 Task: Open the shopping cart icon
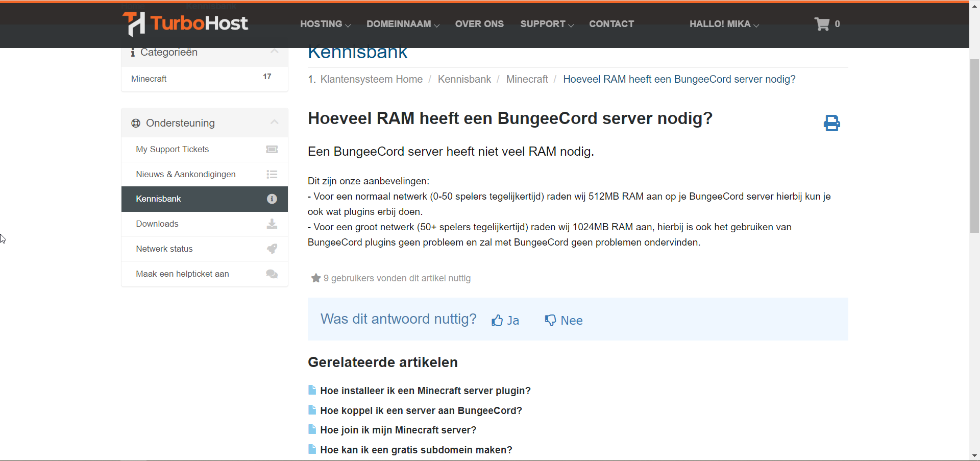tap(822, 24)
